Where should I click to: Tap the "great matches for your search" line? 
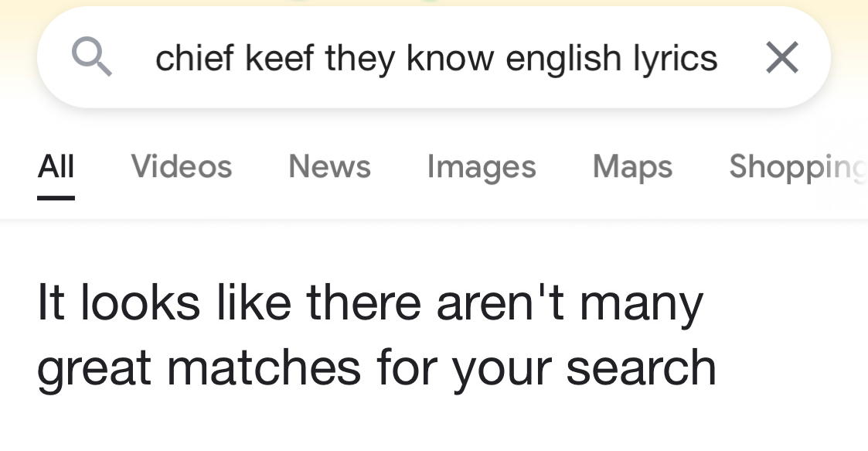[376, 367]
